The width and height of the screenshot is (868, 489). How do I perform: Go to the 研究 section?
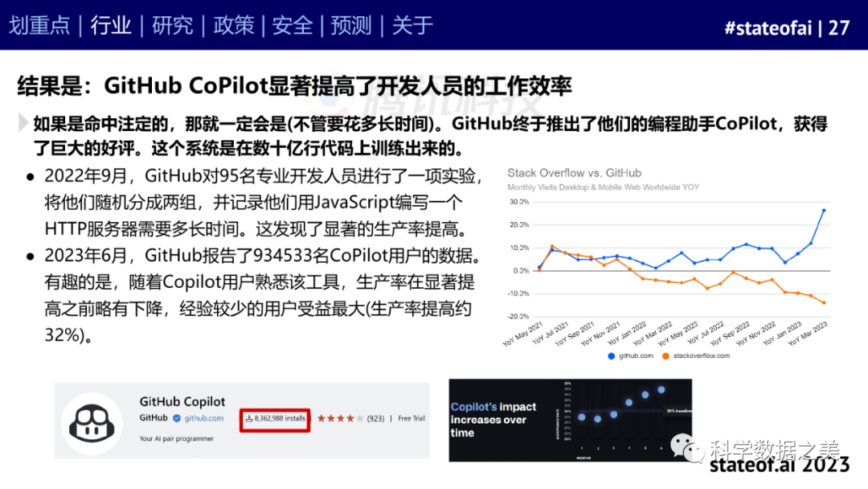[172, 26]
